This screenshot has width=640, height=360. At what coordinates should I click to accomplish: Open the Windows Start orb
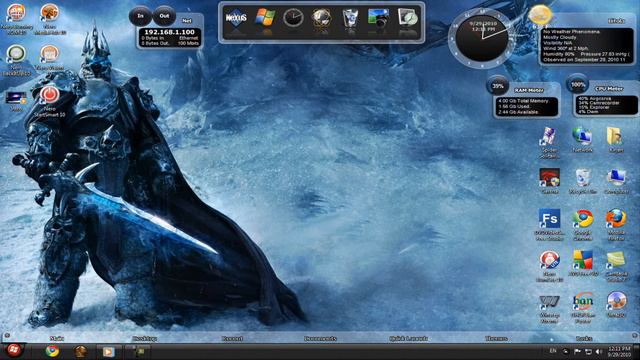pos(13,351)
